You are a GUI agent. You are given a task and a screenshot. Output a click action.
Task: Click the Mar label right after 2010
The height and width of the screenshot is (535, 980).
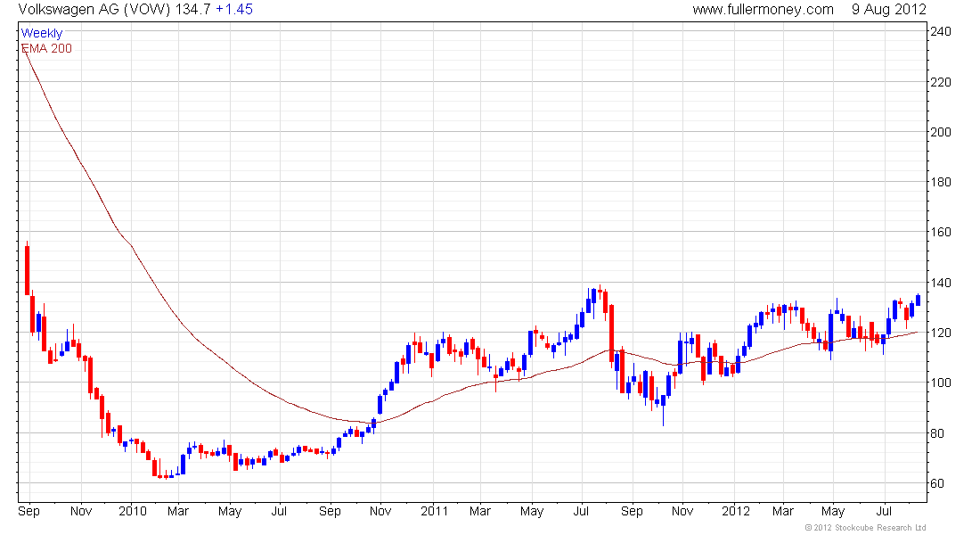[178, 511]
